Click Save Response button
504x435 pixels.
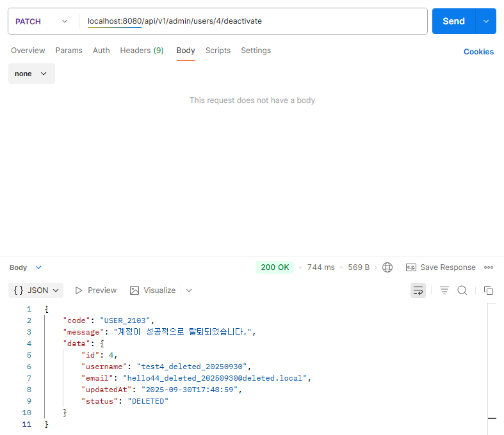pyautogui.click(x=441, y=267)
